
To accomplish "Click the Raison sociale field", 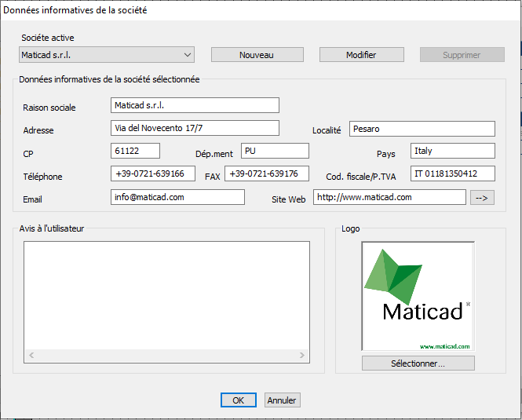I will click(195, 105).
